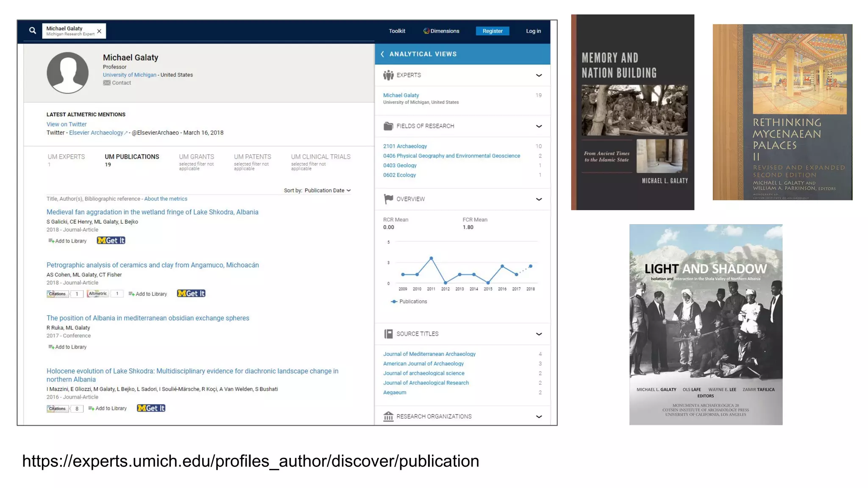Collapse Analytical Views with back chevron

pos(382,54)
